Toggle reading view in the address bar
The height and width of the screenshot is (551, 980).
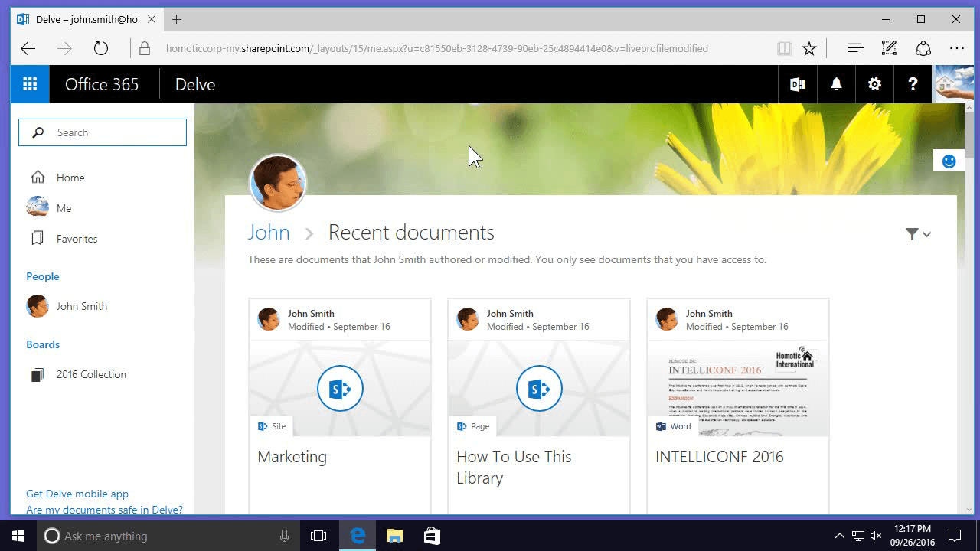pos(785,47)
